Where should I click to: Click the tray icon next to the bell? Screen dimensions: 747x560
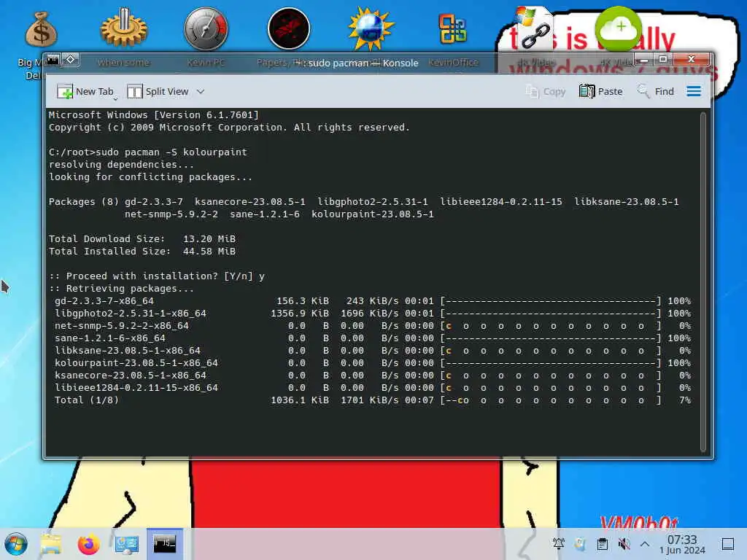(x=580, y=543)
